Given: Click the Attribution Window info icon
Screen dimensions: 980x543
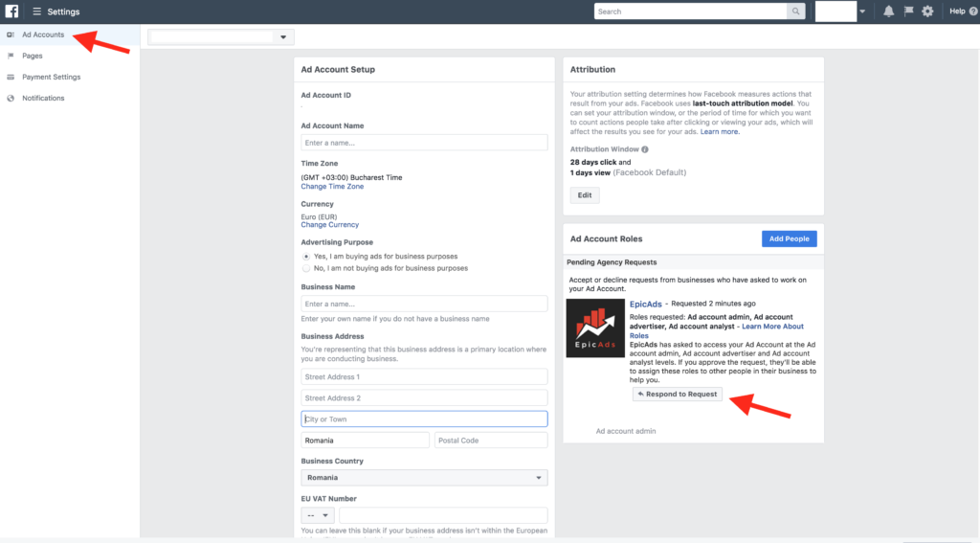Looking at the screenshot, I should pyautogui.click(x=645, y=149).
